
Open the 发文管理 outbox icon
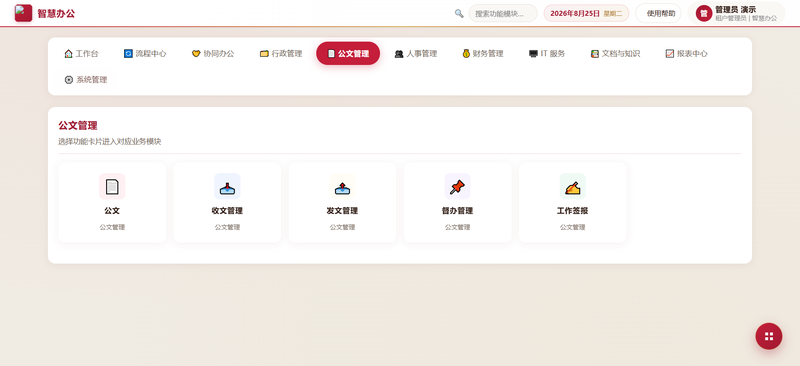[x=342, y=186]
